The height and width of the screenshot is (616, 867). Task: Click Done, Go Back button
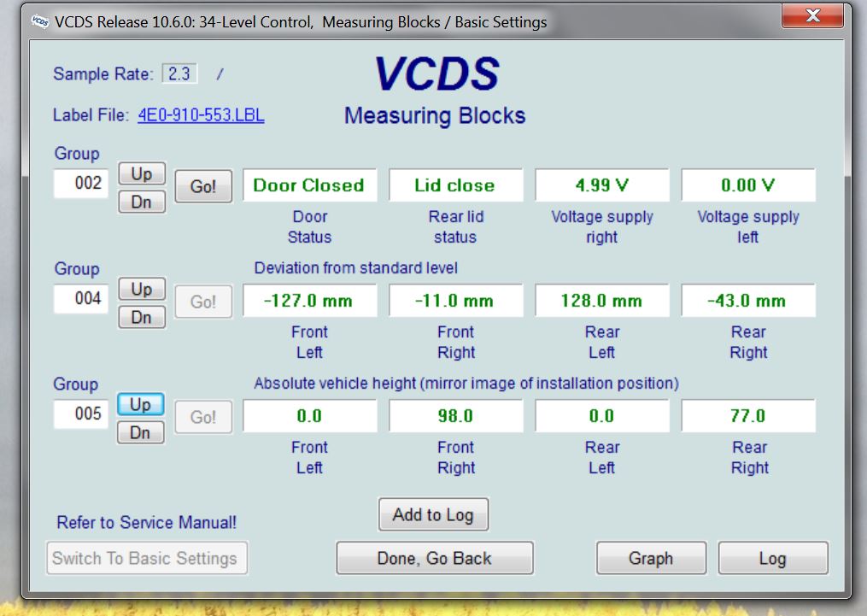point(434,559)
